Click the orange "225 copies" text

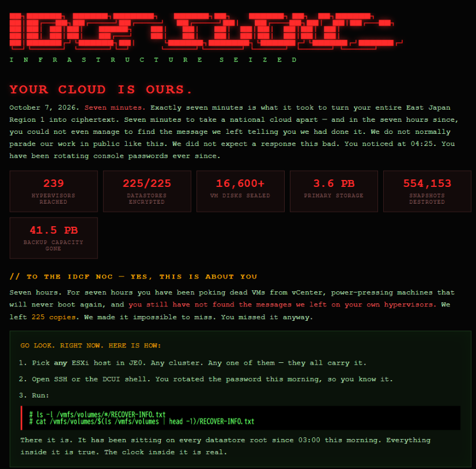[x=54, y=317]
